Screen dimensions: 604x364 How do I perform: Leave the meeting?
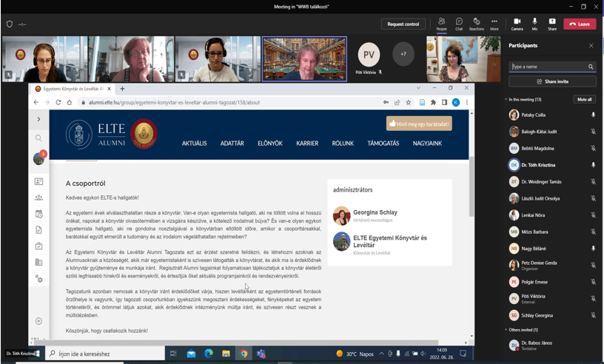(x=580, y=24)
